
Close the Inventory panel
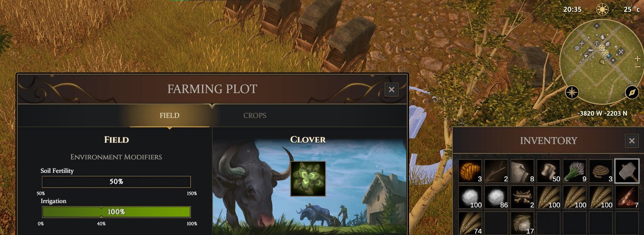[632, 141]
